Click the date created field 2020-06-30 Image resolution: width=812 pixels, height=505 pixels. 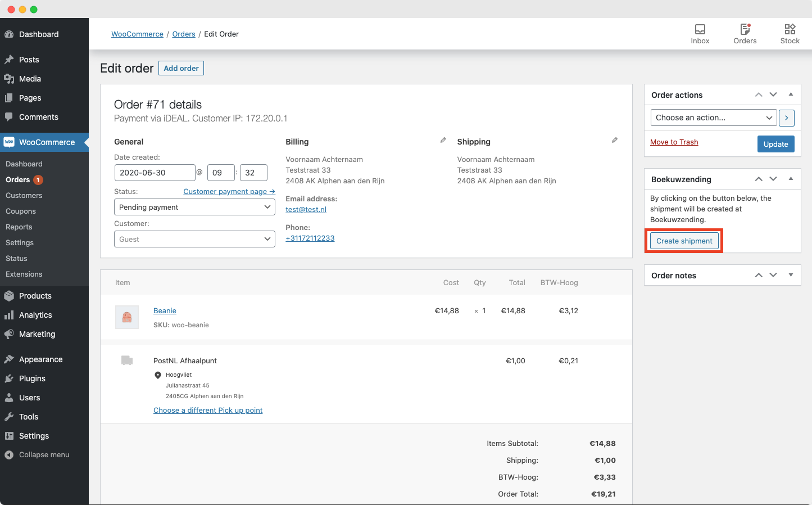tap(155, 173)
